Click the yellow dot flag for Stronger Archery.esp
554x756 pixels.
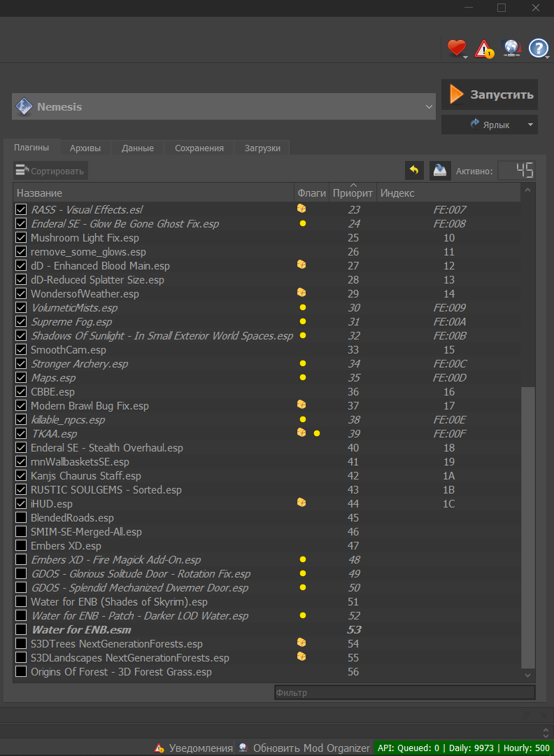pos(303,363)
